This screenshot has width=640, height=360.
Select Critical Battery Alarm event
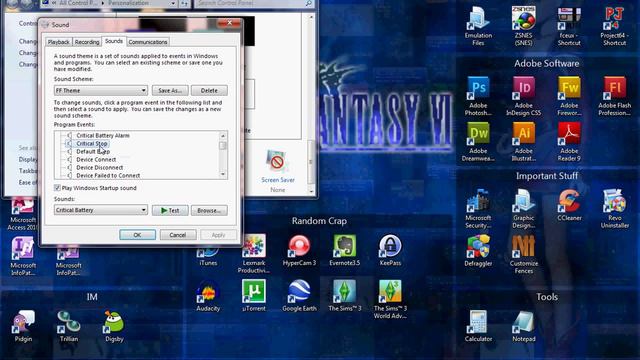(x=102, y=136)
